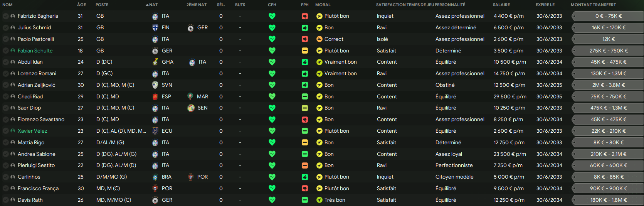Click the 2M € - 3,8M € transfer value tag

point(607,85)
